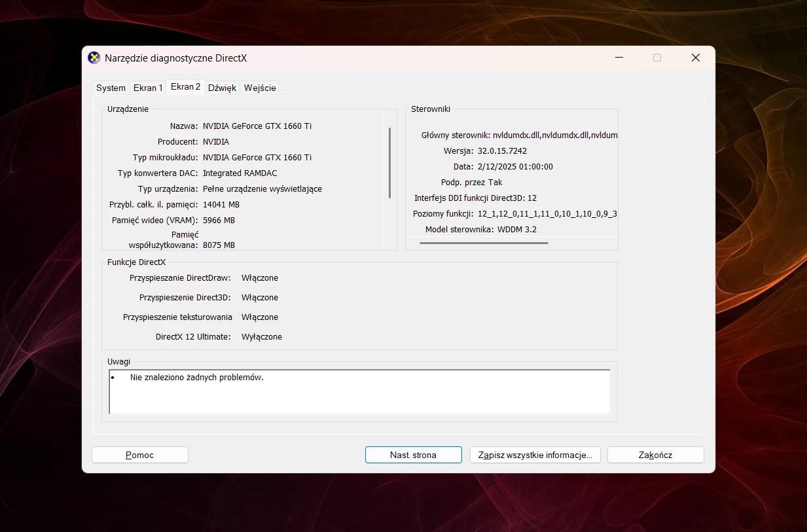The height and width of the screenshot is (532, 807).
Task: Click the DirectX icon in title bar
Action: click(94, 58)
